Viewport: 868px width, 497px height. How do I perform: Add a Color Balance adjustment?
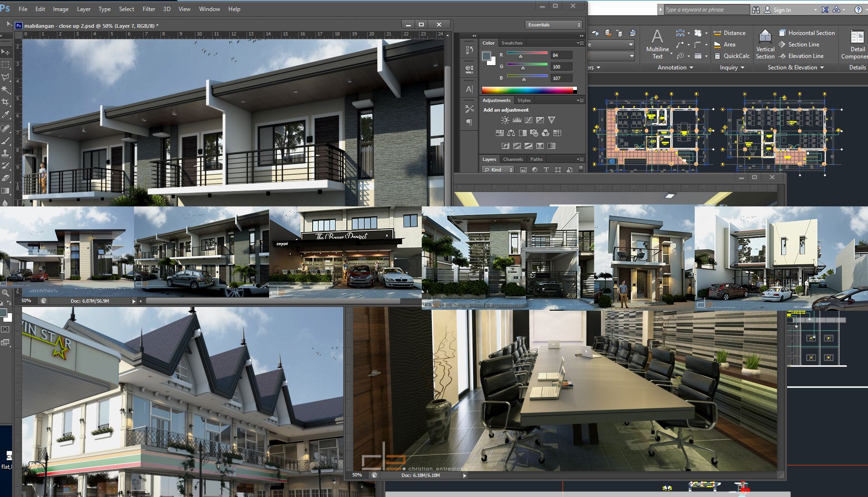[511, 133]
